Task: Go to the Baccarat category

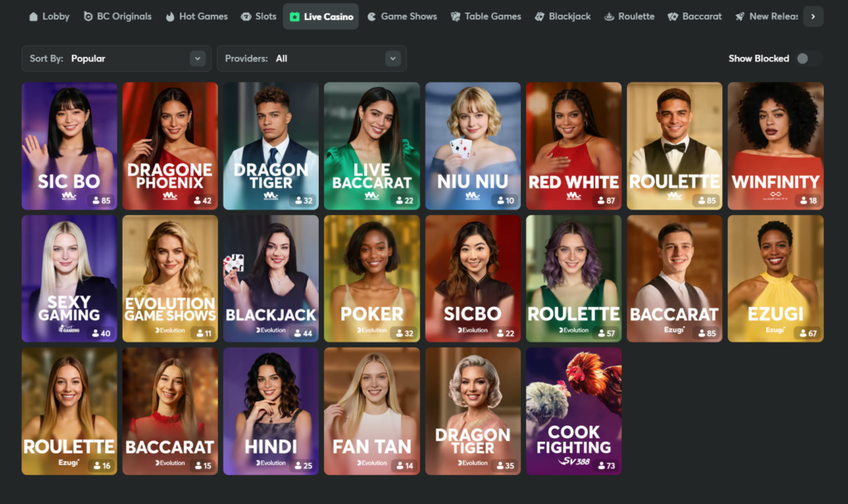Action: pos(695,17)
